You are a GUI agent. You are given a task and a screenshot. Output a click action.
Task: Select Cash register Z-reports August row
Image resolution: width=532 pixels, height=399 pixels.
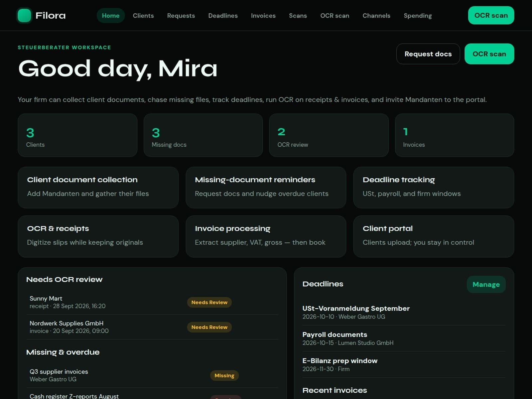tap(152, 394)
